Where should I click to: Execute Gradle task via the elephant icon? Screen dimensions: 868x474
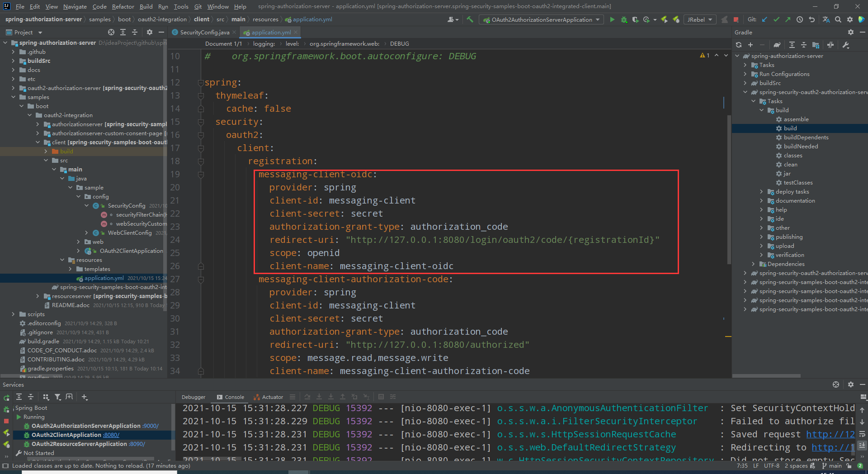777,45
